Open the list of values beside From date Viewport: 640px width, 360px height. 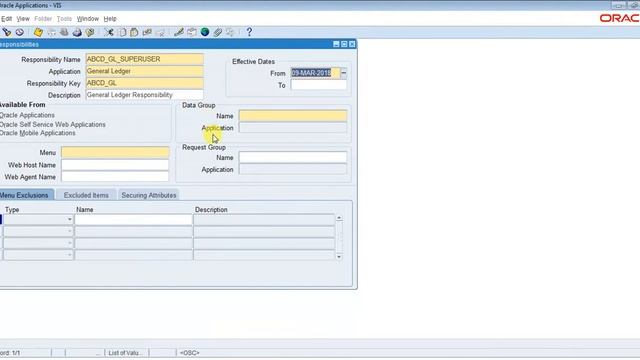point(344,73)
